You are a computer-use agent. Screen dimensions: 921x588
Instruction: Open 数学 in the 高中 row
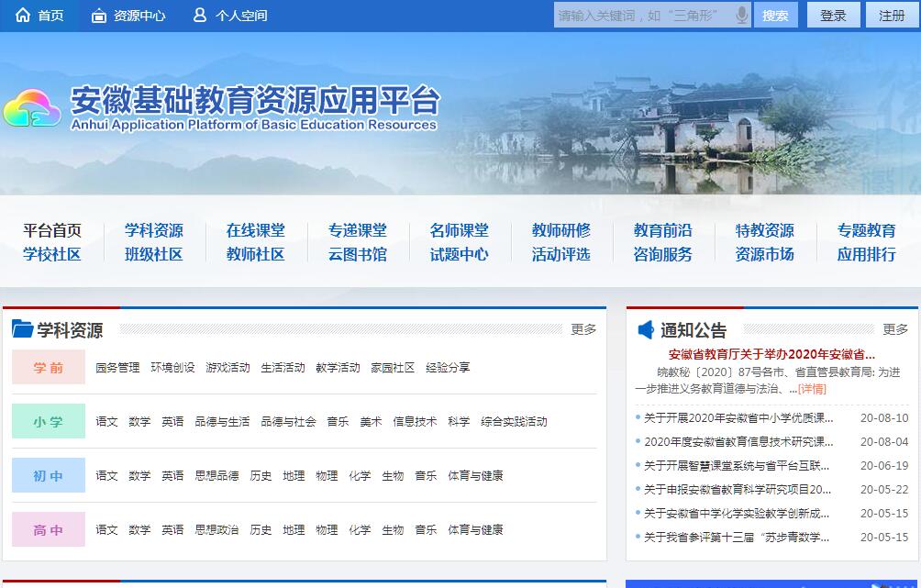pyautogui.click(x=139, y=530)
